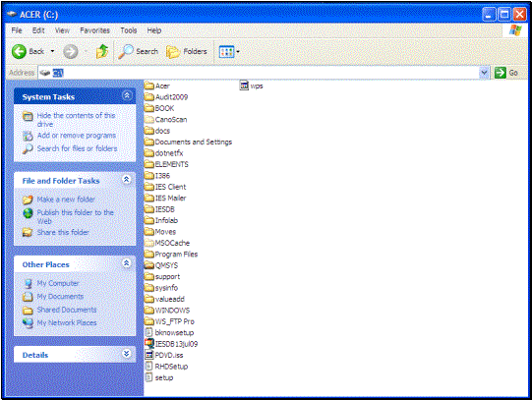The width and height of the screenshot is (532, 400).
Task: Open the View menu
Action: click(62, 30)
